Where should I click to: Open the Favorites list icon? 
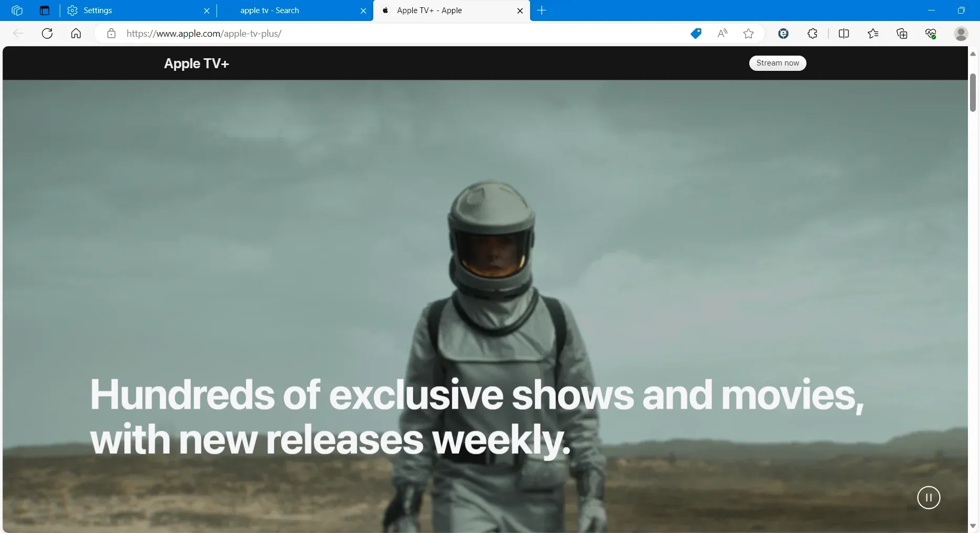tap(873, 34)
